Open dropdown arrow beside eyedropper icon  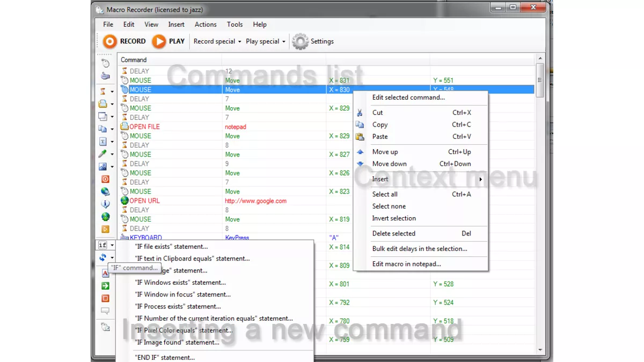pos(112,154)
